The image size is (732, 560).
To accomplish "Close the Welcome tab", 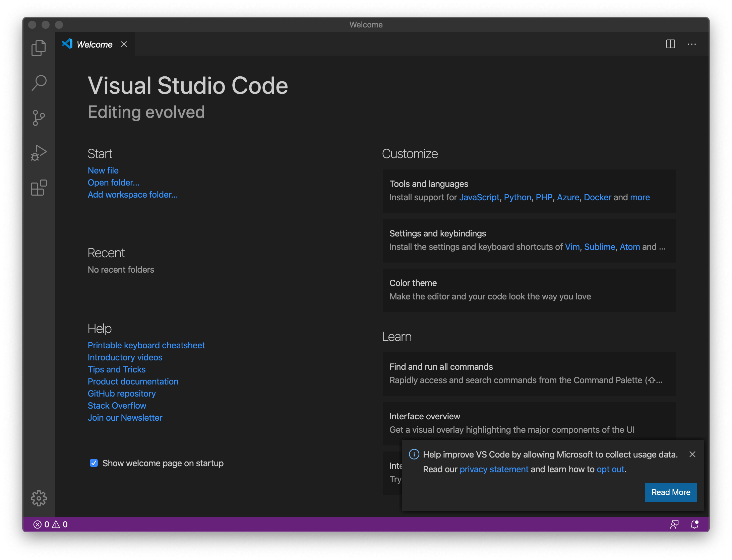I will [124, 44].
